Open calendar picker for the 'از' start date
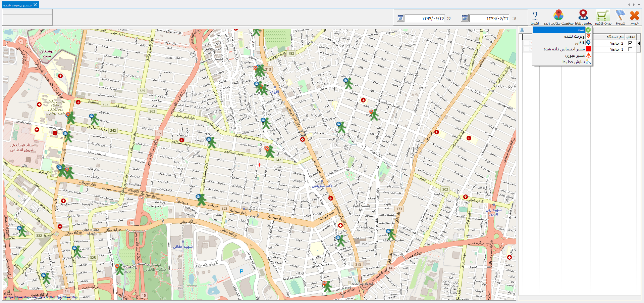Viewport: 644px width, 303px height. click(x=465, y=18)
